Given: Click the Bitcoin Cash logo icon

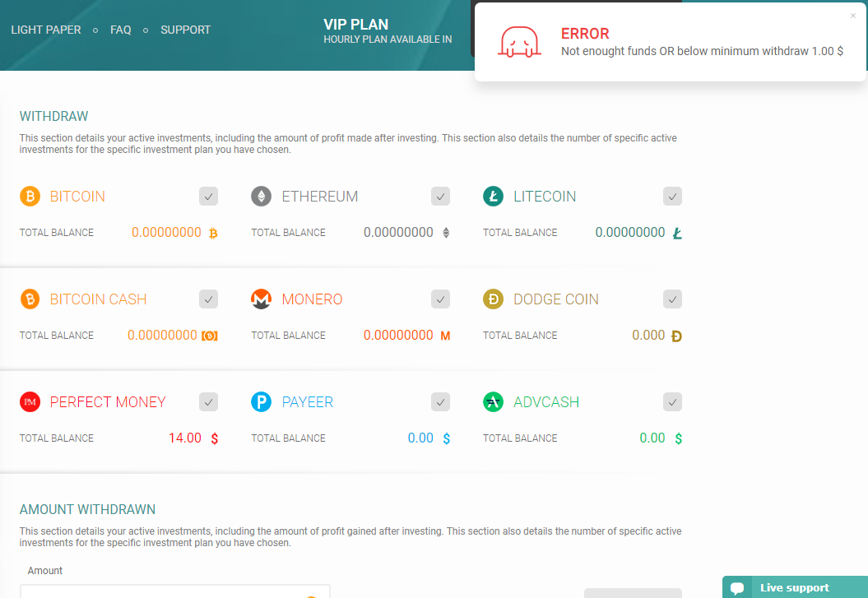Looking at the screenshot, I should (x=30, y=299).
